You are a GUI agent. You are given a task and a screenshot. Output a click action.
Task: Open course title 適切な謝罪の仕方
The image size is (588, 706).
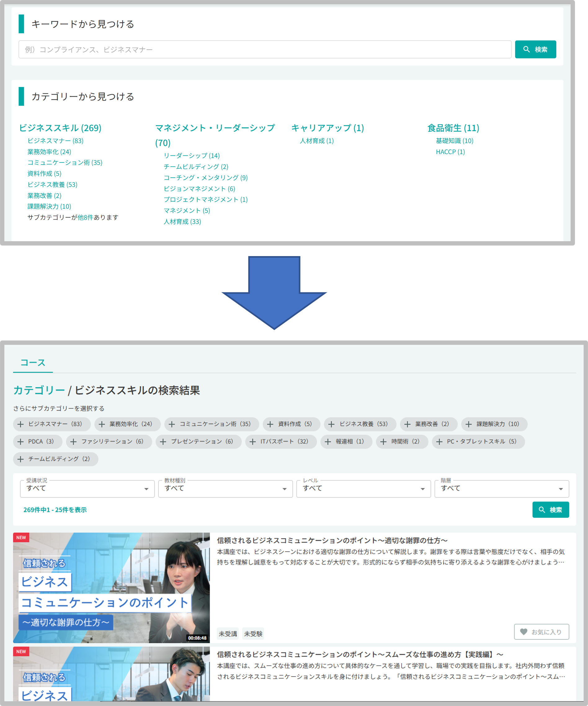pos(332,541)
